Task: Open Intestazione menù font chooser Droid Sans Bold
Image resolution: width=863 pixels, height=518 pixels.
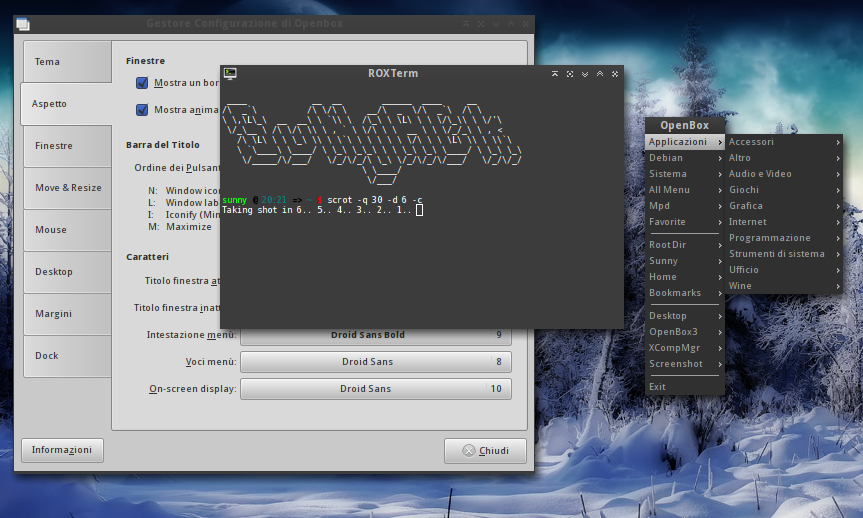Action: pyautogui.click(x=376, y=335)
